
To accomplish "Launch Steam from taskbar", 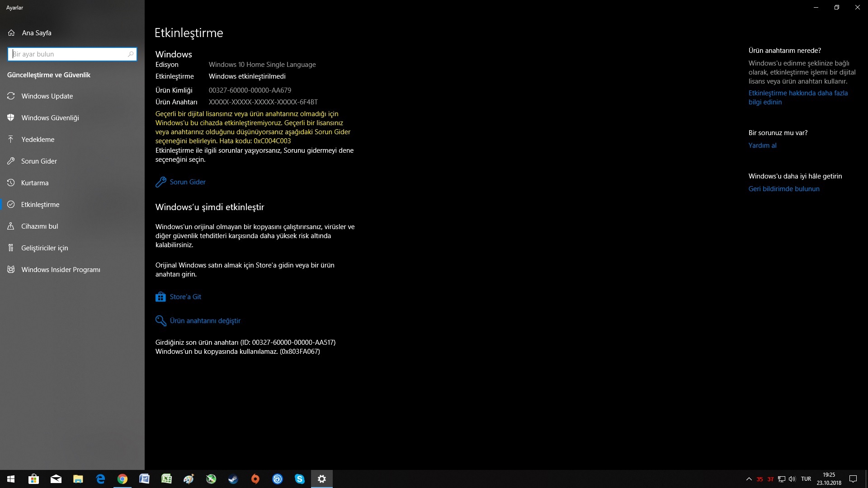I will click(x=233, y=479).
